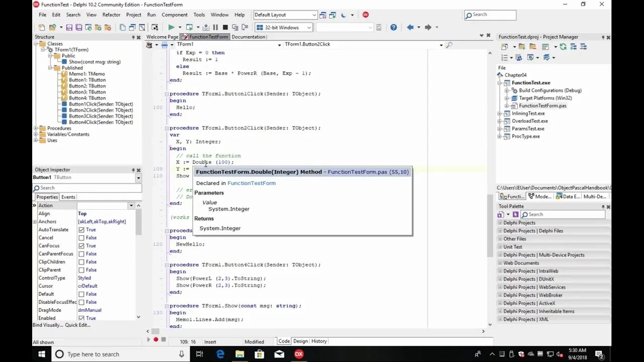Image resolution: width=644 pixels, height=362 pixels.
Task: Click the code editor search magnifier icon
Action: pos(449,45)
